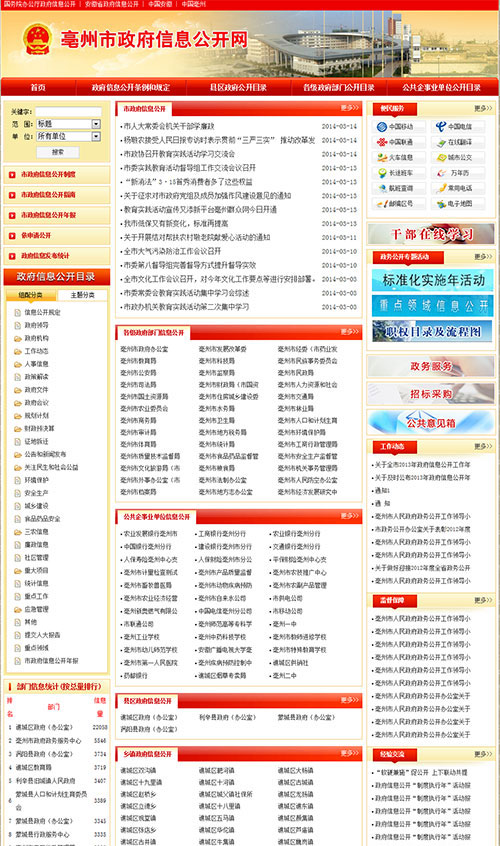This screenshot has height=846, width=500.
Task: Open 中国安徽 link in top bar
Action: point(160,4)
